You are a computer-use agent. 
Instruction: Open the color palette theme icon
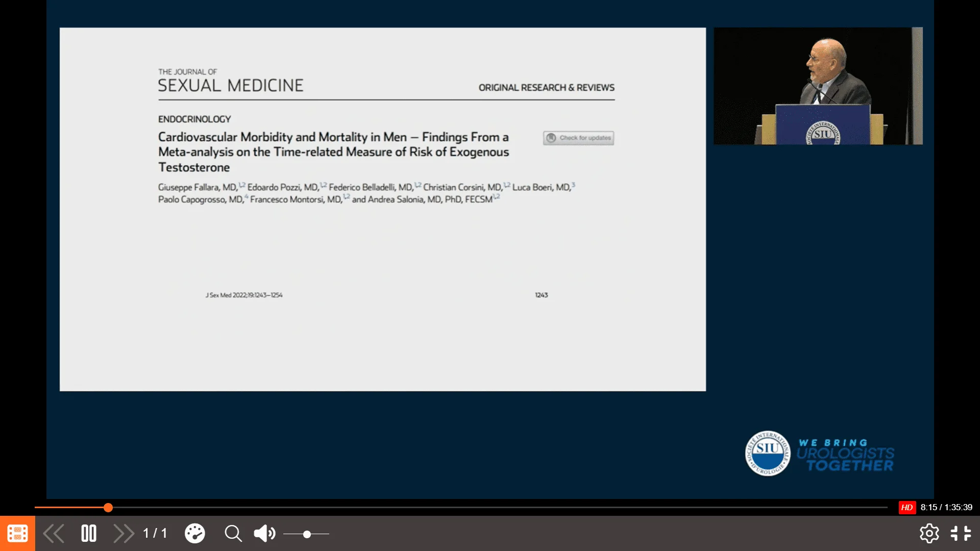pyautogui.click(x=194, y=534)
